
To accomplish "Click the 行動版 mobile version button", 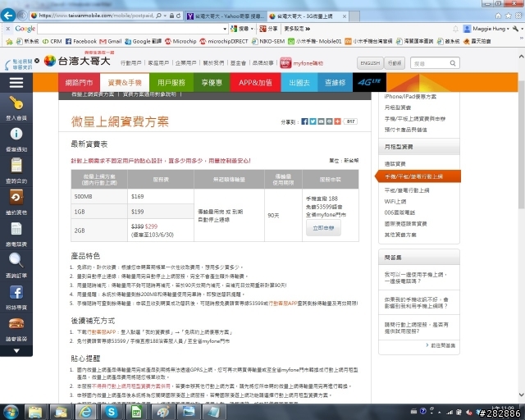I will point(395,63).
